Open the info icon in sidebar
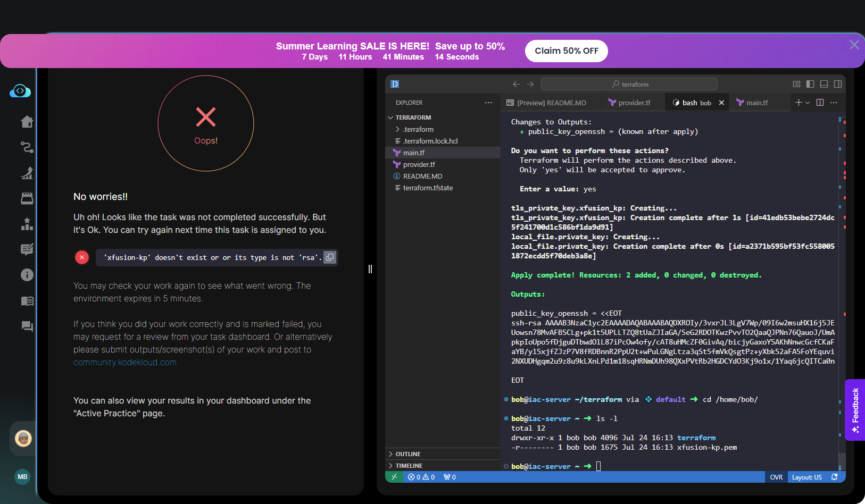Viewport: 865px width, 504px height. [27, 275]
